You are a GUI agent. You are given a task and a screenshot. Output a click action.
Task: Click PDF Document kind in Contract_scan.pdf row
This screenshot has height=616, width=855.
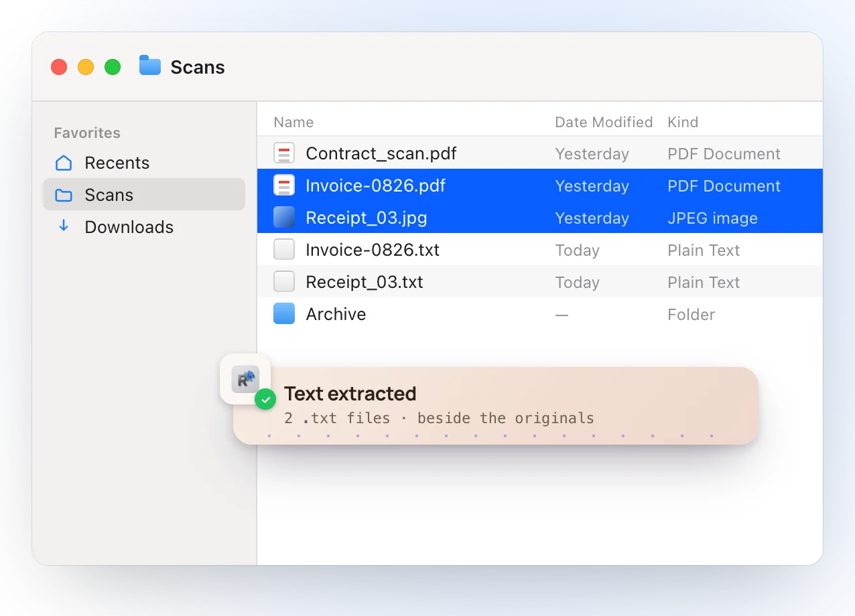click(724, 154)
